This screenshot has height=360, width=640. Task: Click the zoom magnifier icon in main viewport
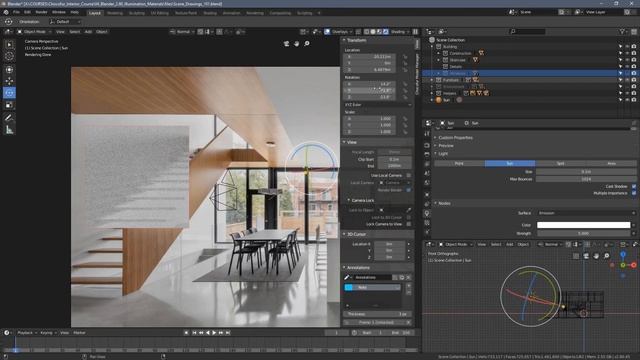click(307, 44)
